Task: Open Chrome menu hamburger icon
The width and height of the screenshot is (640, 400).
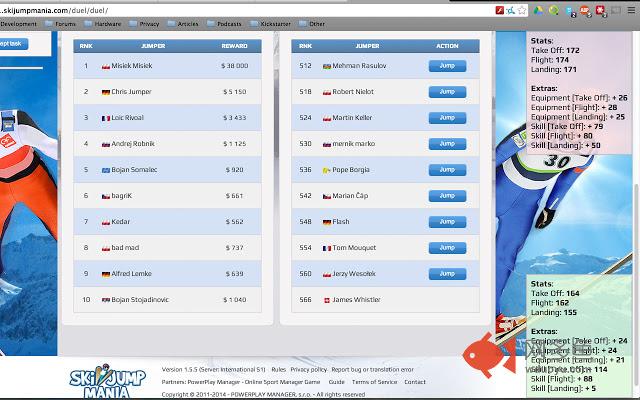Action: coord(631,9)
